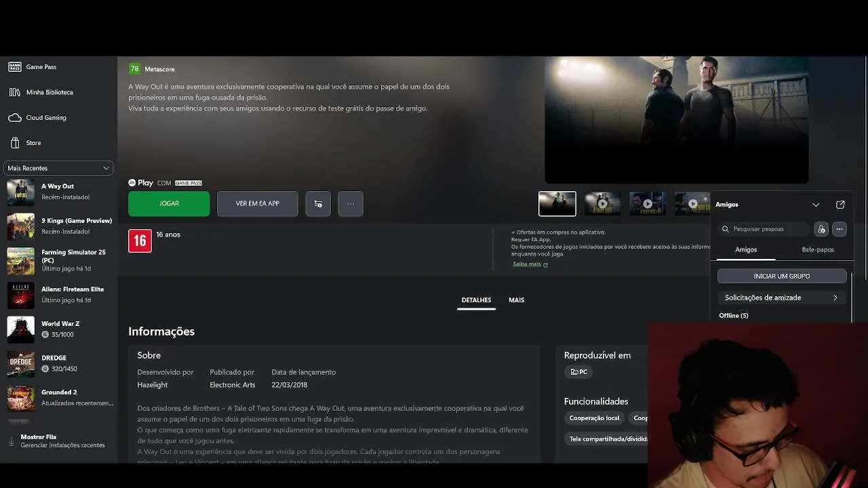Open the Cloud Gaming cloud icon
The image size is (868, 488).
point(14,118)
